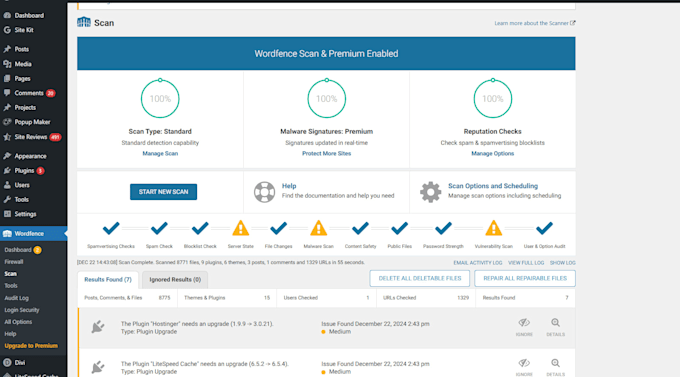The image size is (680, 377).
Task: Open Wordfence All Options submenu
Action: tap(18, 322)
